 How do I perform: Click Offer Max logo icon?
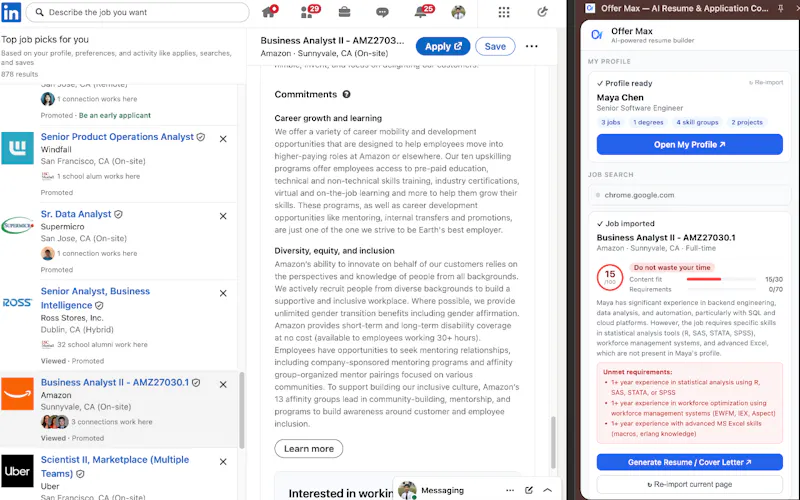596,35
